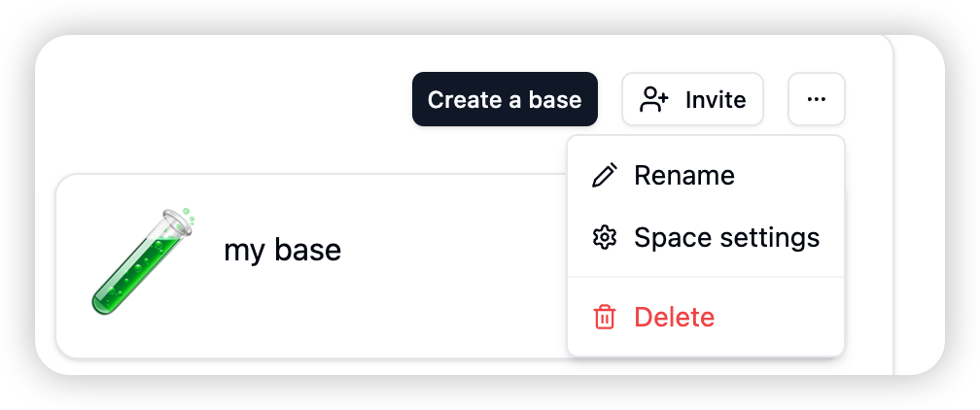980x410 pixels.
Task: Click the Space settings text label
Action: 727,238
